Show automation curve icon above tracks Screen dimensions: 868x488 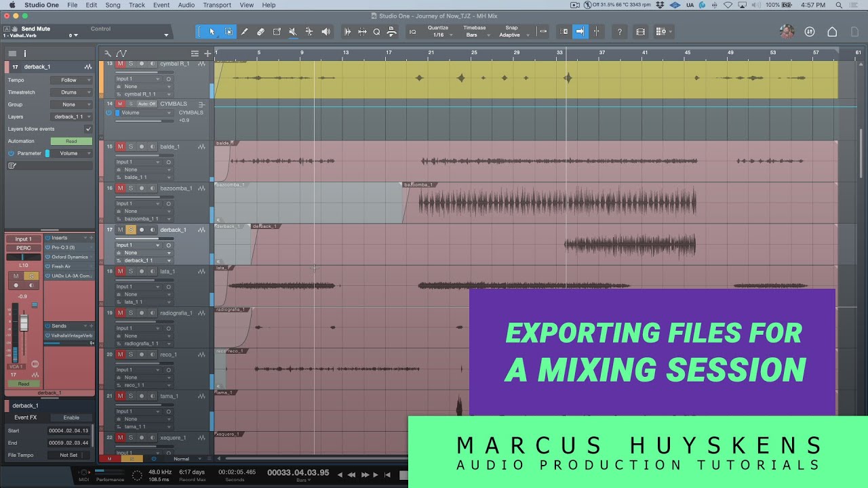coord(121,54)
